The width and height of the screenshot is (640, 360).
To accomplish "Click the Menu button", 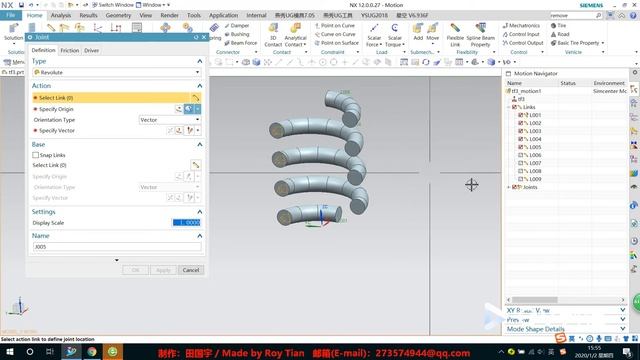I will click(14, 62).
